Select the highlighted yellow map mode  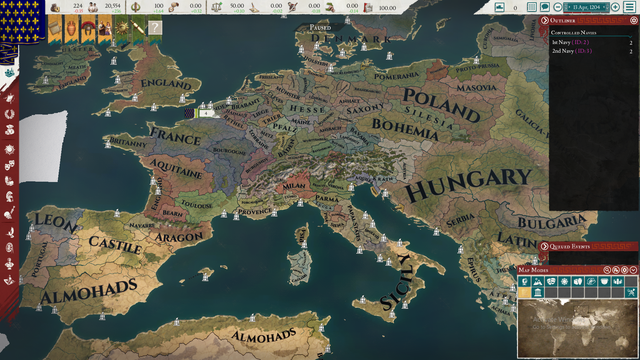pos(524,292)
